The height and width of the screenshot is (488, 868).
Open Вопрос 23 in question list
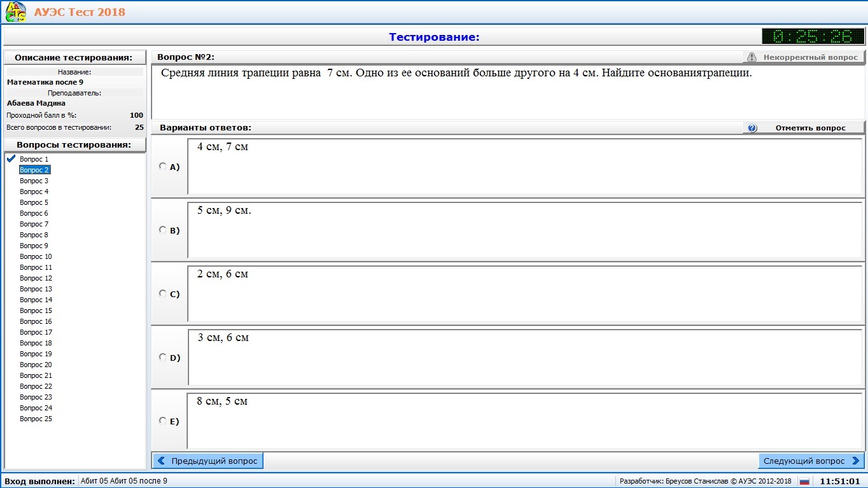point(36,397)
